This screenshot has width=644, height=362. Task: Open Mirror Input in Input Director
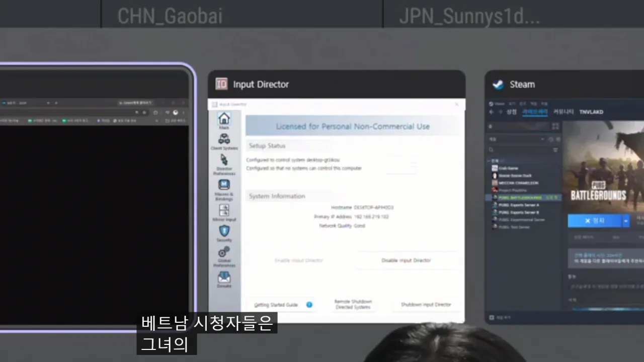click(224, 213)
